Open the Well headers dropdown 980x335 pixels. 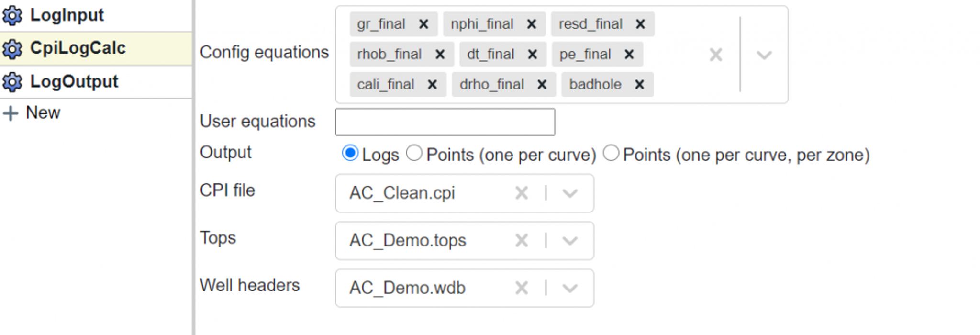click(570, 288)
